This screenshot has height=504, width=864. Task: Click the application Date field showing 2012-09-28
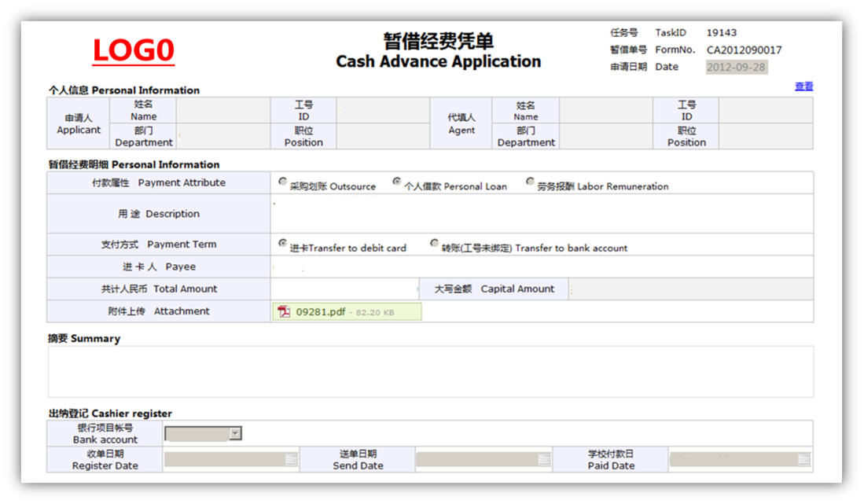(x=736, y=67)
